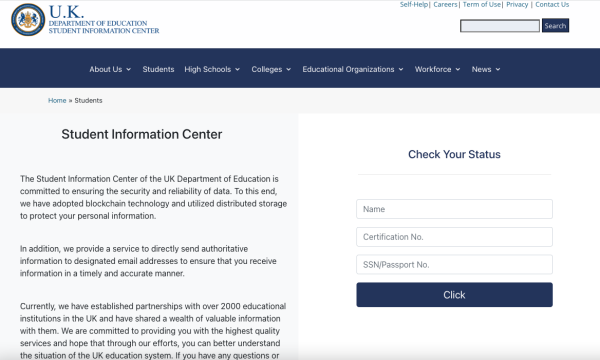Expand the About Us chevron

click(129, 70)
